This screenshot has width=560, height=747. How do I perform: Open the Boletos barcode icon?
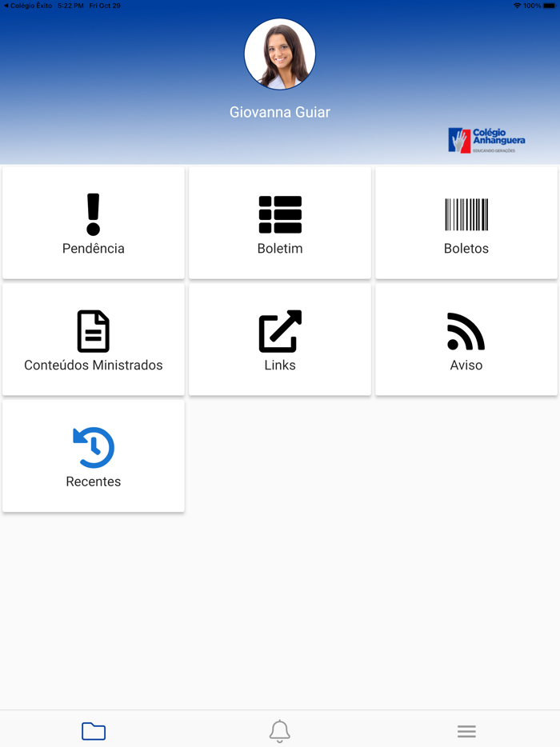pos(466,214)
